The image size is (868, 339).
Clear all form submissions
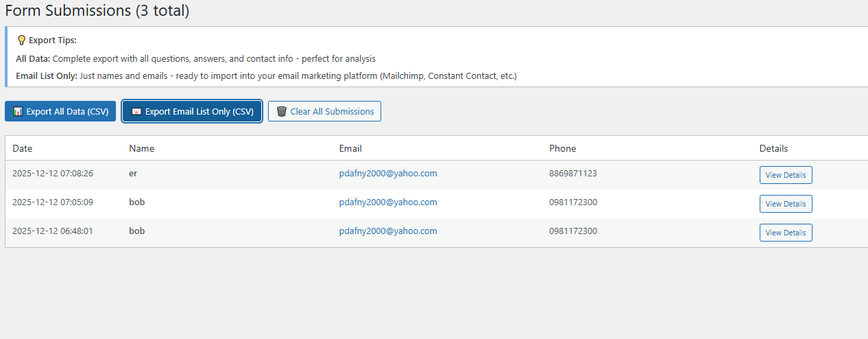[324, 112]
